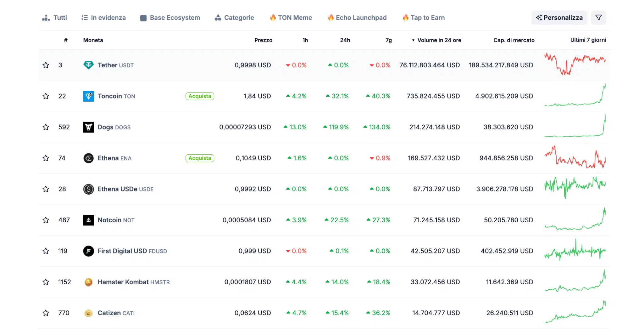Click the Catizen coin logo
Screen dimensions: 644x329
click(x=88, y=313)
